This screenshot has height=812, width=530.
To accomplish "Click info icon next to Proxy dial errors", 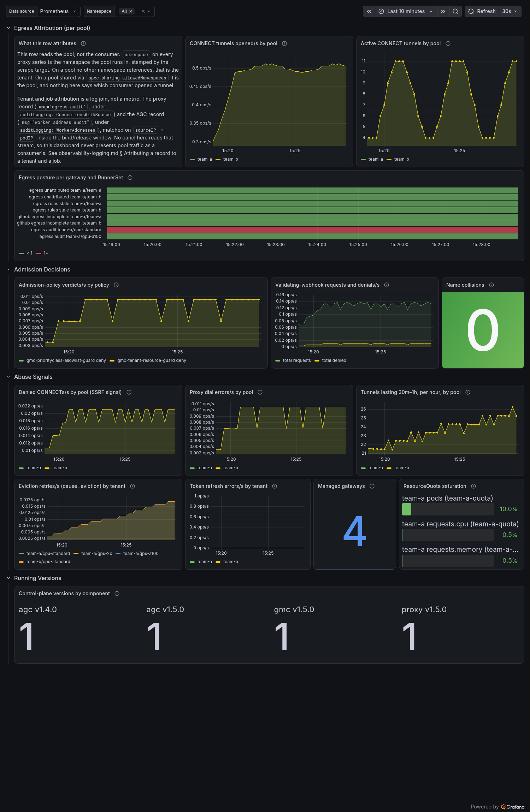I will pyautogui.click(x=260, y=392).
